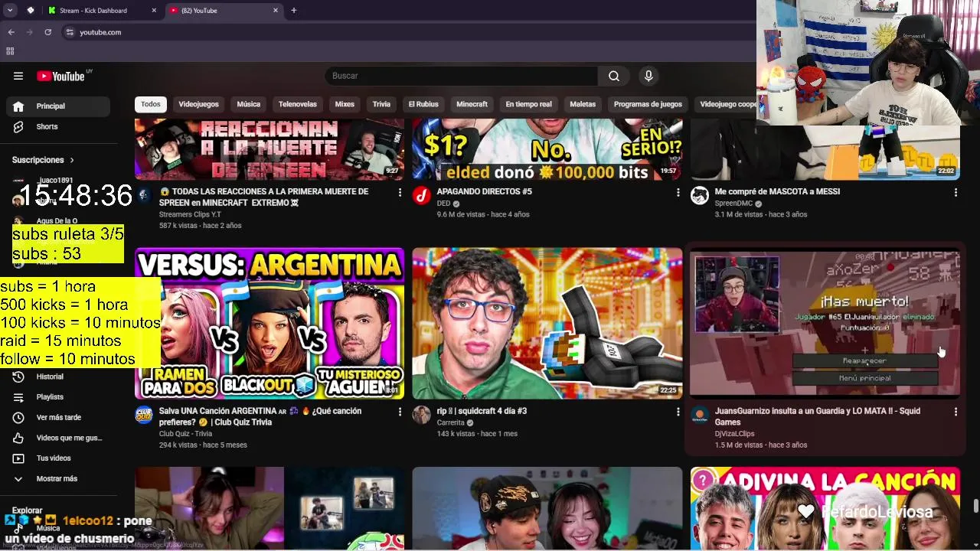Open the YouTube hamburger guide menu
980x551 pixels.
point(18,76)
